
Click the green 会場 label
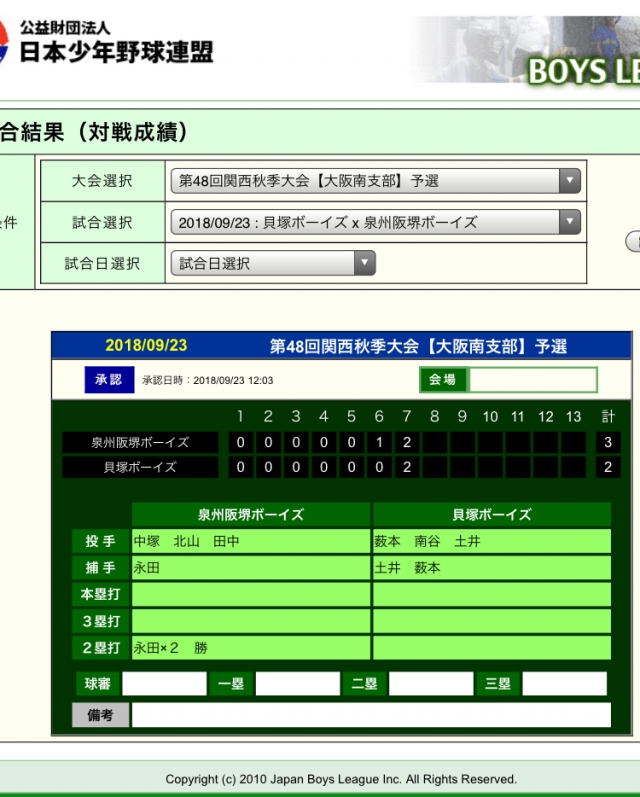tap(442, 380)
